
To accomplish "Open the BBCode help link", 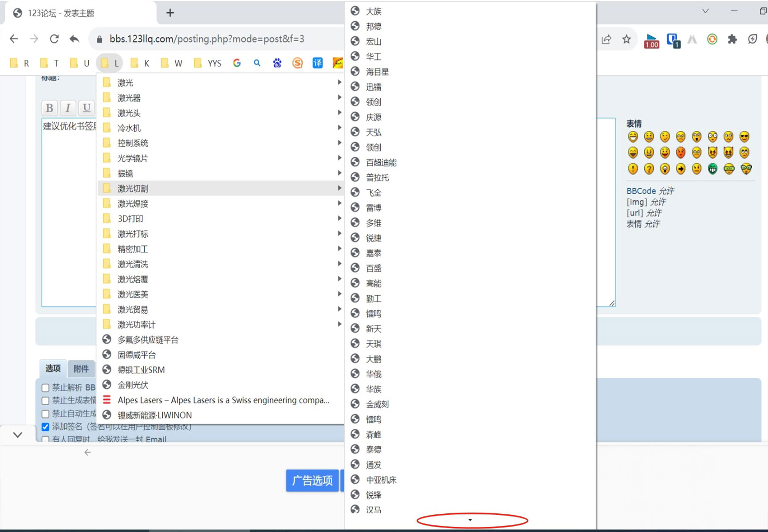I will (x=641, y=191).
